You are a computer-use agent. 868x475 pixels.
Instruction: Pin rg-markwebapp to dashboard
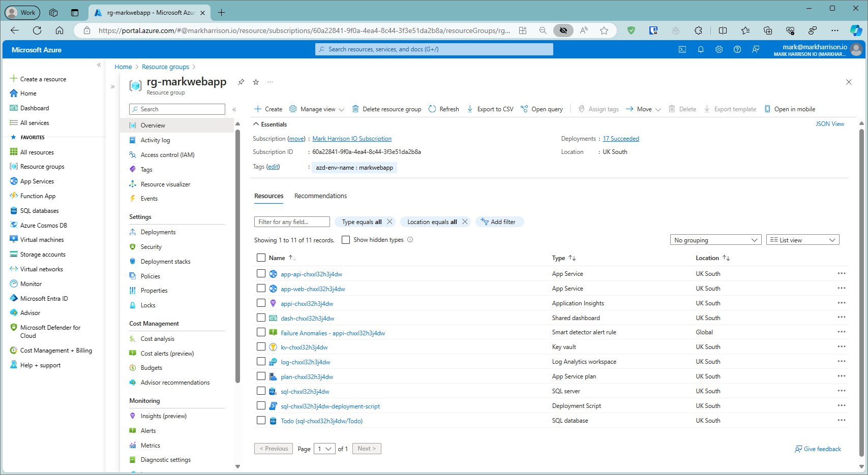[x=241, y=82]
